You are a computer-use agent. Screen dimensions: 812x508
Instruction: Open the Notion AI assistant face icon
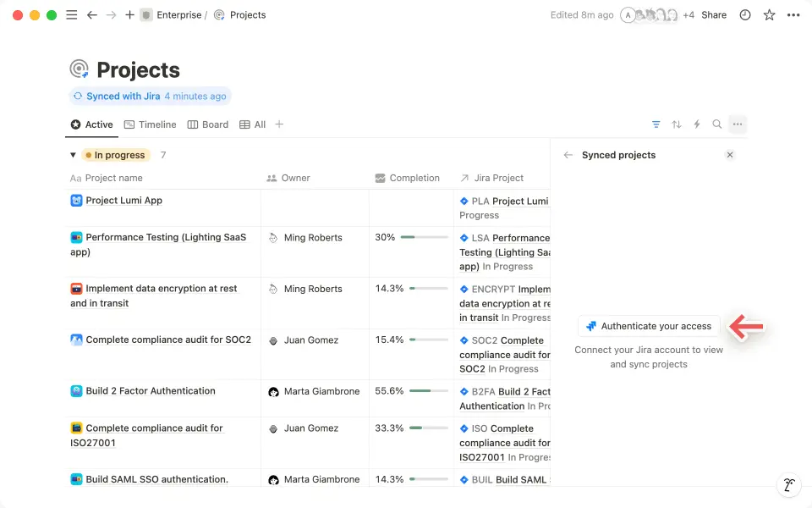pos(788,484)
